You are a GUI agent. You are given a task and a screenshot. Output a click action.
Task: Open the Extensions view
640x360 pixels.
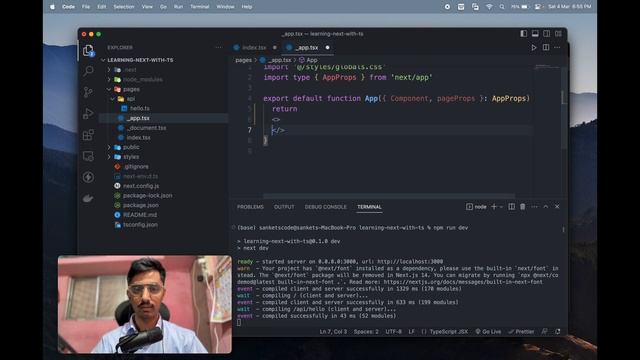click(88, 135)
